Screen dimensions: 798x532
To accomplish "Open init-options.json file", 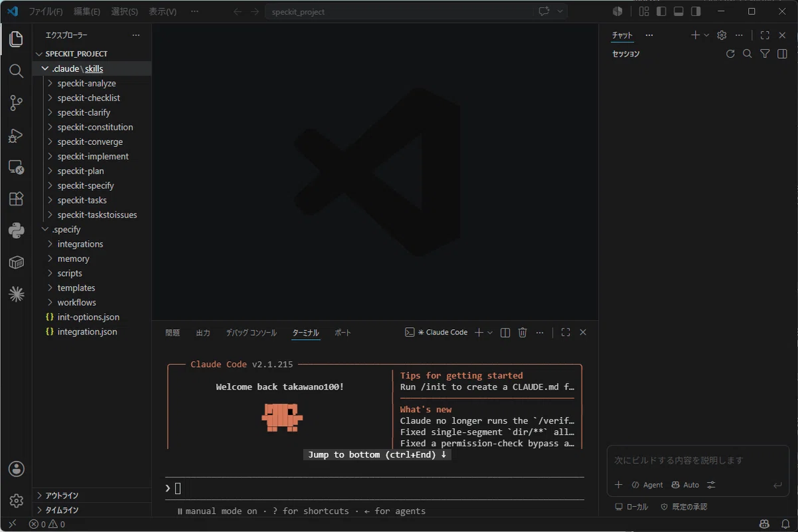I will point(92,317).
